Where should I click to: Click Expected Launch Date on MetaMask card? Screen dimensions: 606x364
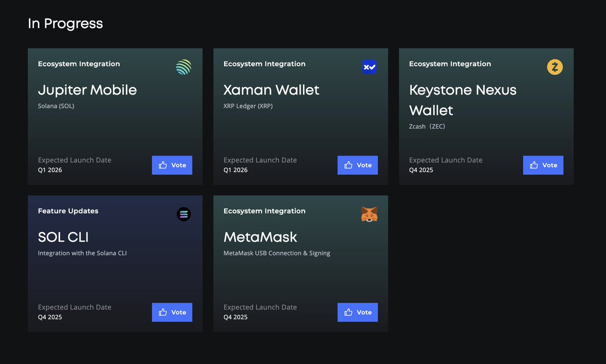[x=260, y=307]
